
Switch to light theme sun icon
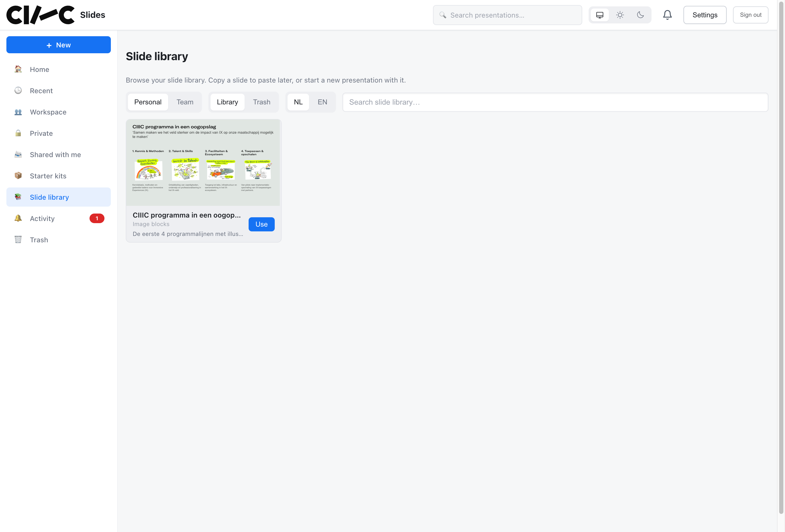(620, 15)
